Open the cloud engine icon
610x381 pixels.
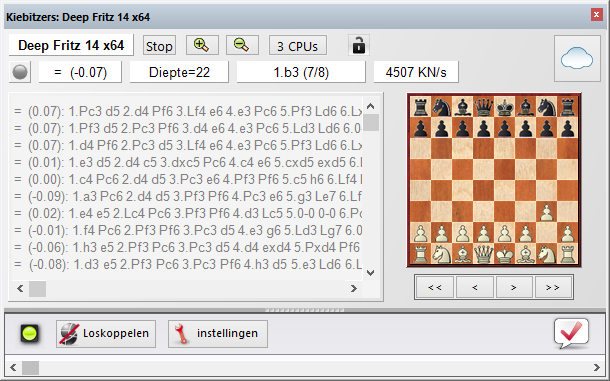click(x=577, y=58)
